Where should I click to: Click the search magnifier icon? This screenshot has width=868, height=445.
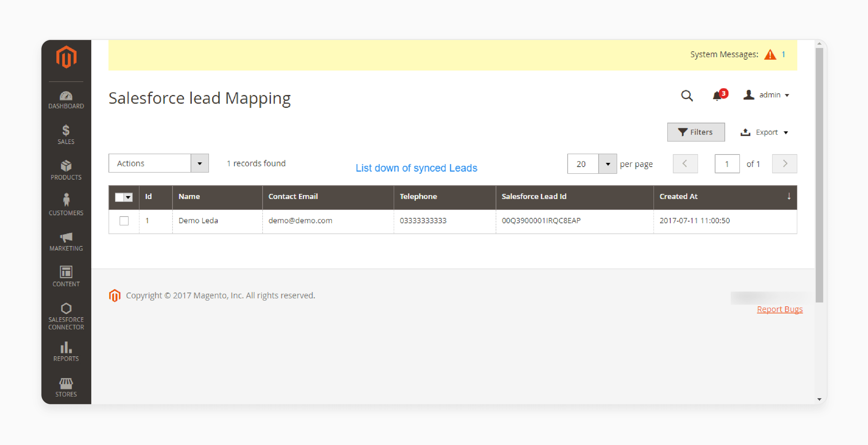coord(687,96)
